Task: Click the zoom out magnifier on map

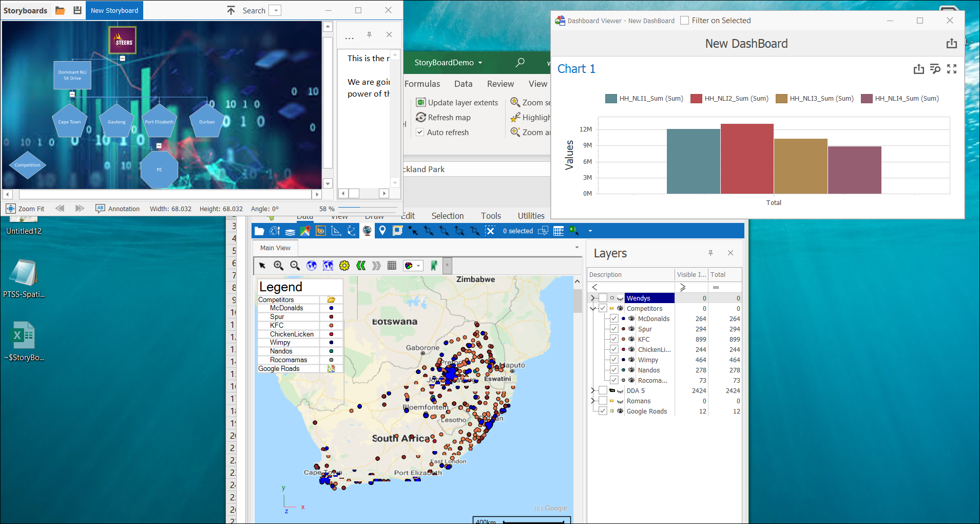Action: [295, 266]
